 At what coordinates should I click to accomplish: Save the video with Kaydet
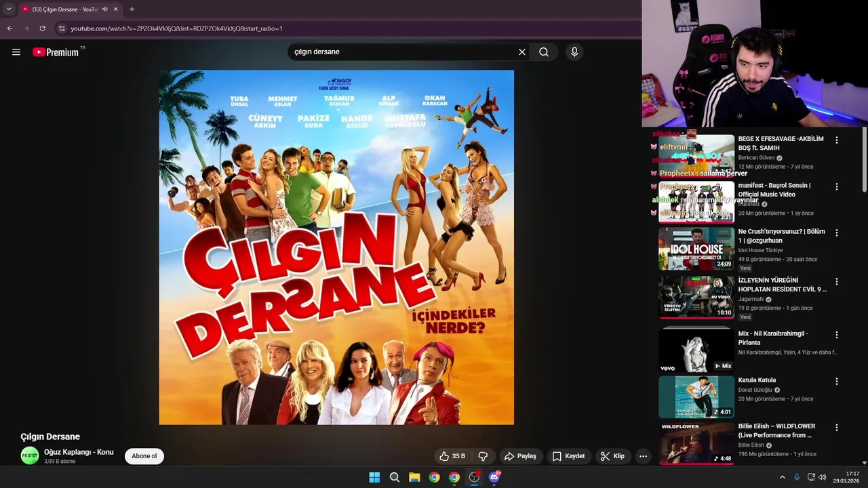coord(568,456)
